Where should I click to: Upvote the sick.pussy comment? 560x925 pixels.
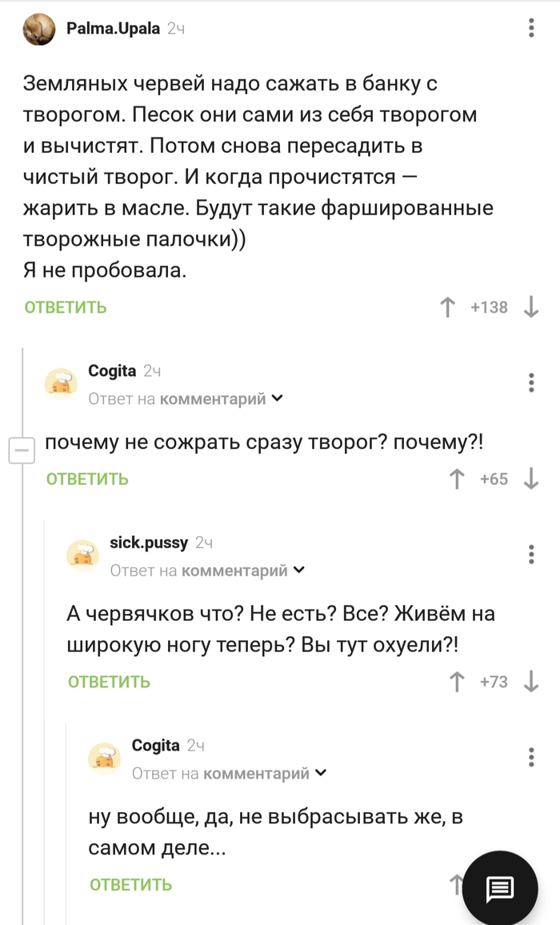pos(457,682)
